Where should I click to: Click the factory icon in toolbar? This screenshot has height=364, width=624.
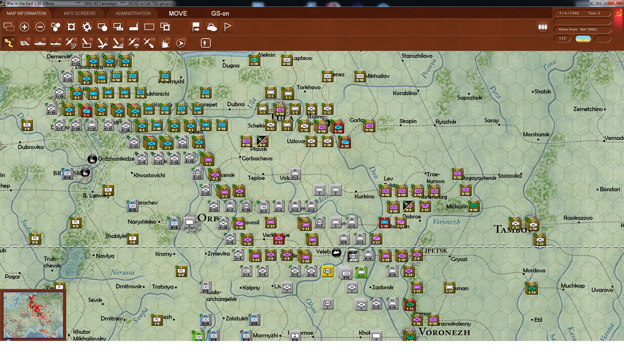(134, 27)
